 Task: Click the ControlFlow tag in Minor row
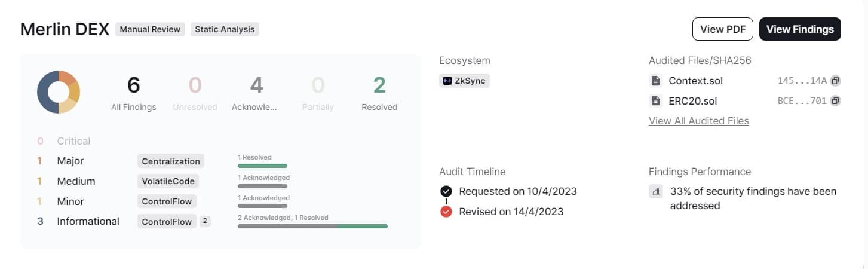coord(167,201)
